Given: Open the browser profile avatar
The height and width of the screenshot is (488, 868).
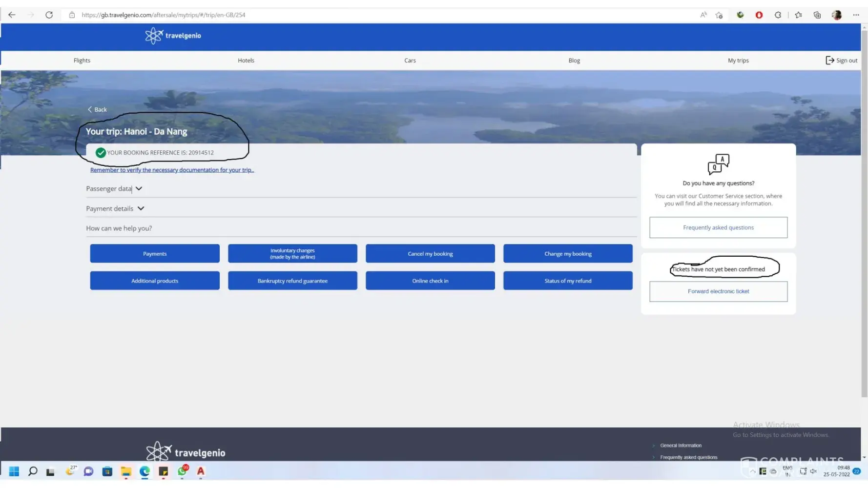Looking at the screenshot, I should (836, 15).
